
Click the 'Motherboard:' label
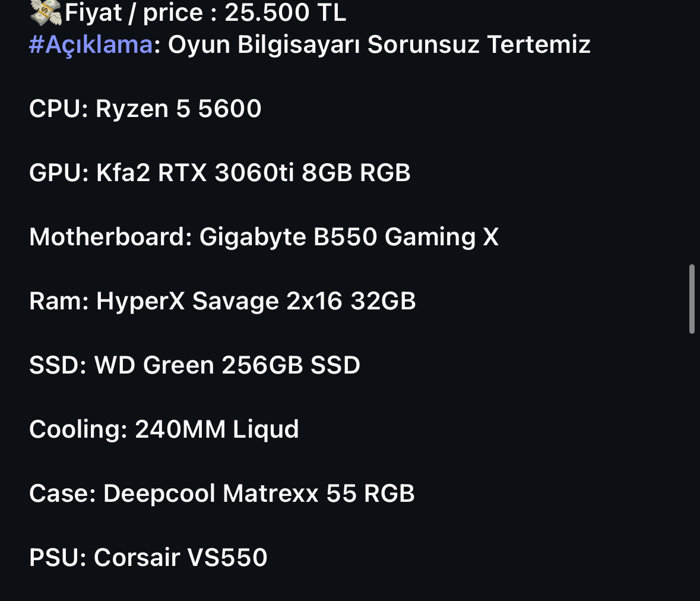pyautogui.click(x=110, y=237)
